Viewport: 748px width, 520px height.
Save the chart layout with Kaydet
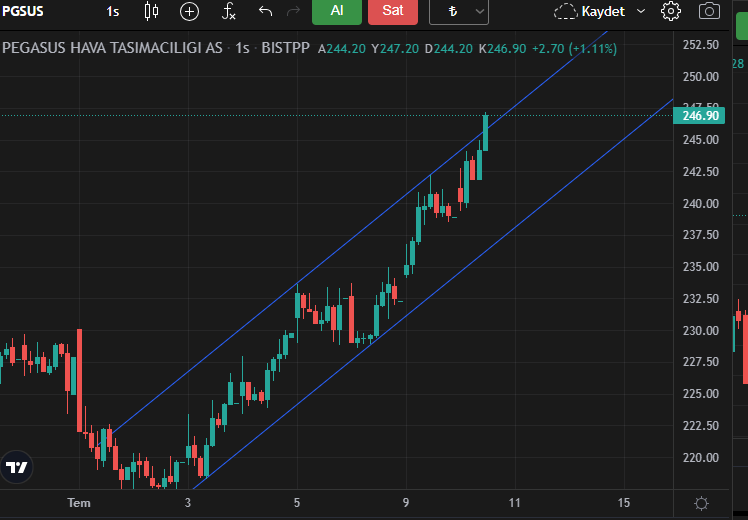tap(590, 11)
